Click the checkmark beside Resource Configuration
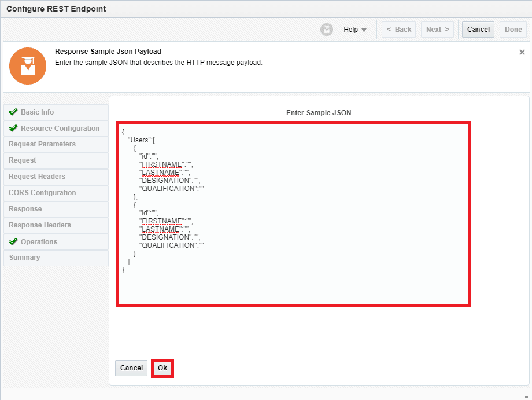 (13, 129)
